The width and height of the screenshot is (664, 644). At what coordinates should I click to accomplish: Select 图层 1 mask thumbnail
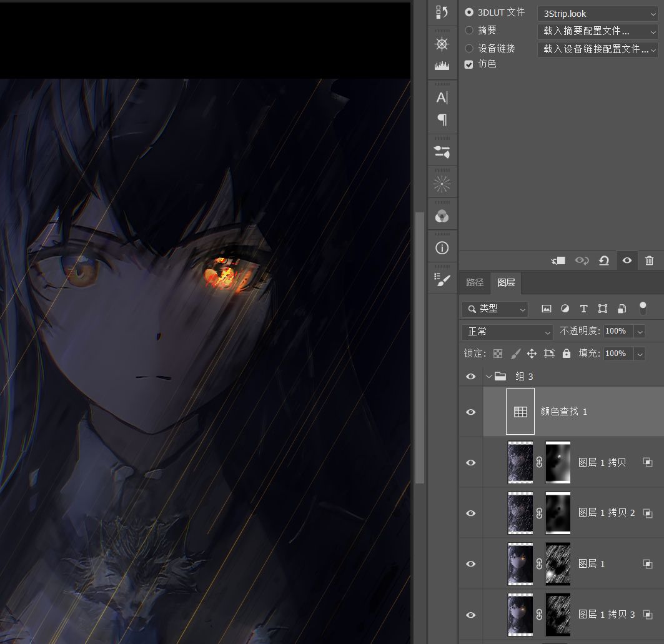(x=558, y=564)
